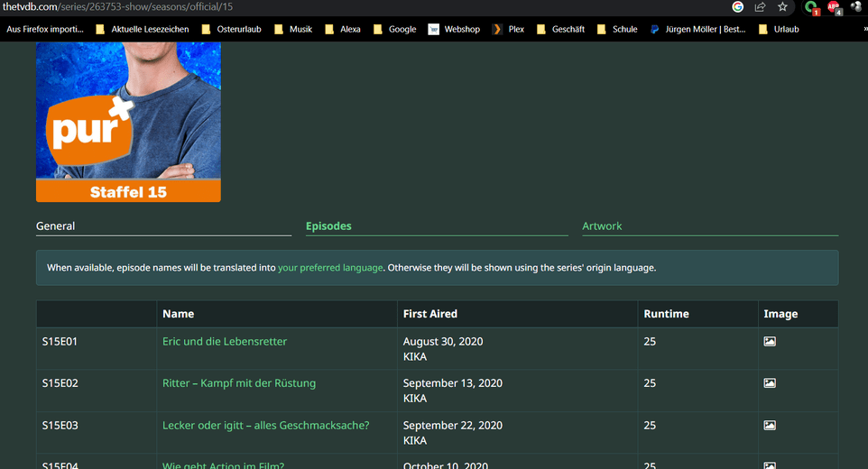Open Osterurlaub bookmark folder
This screenshot has width=868, height=469.
pyautogui.click(x=231, y=29)
